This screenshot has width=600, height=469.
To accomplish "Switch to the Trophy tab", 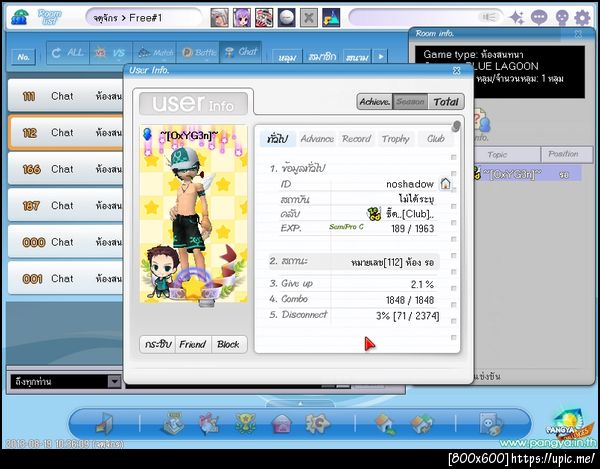I will click(395, 138).
